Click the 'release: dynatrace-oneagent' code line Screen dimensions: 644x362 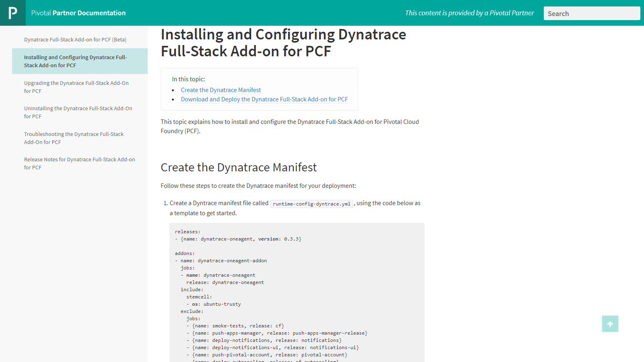click(x=225, y=282)
